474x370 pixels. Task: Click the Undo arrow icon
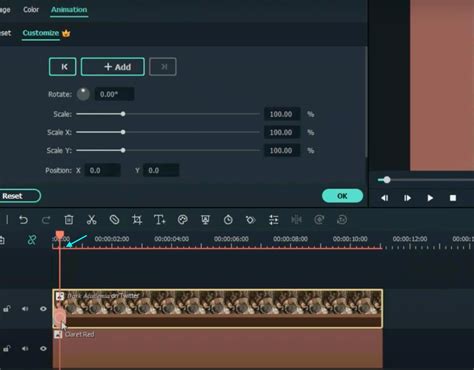tap(23, 220)
